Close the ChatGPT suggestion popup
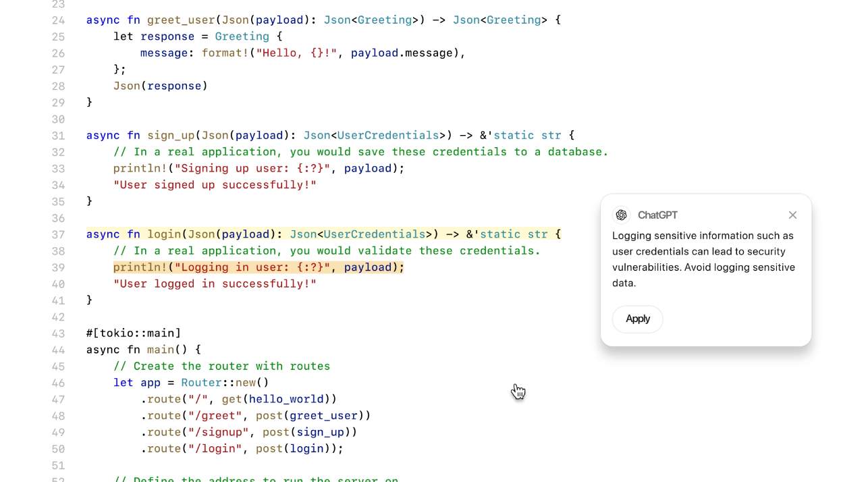 pos(792,215)
